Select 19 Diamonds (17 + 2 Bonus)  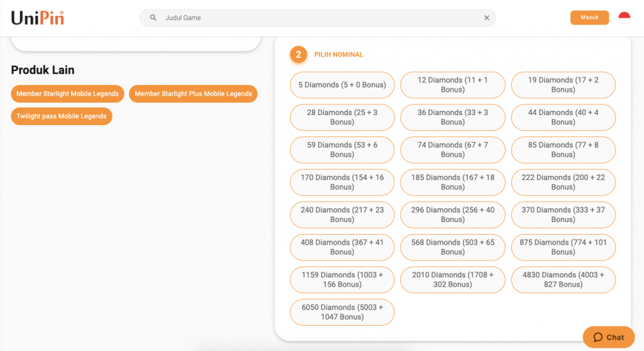click(563, 85)
